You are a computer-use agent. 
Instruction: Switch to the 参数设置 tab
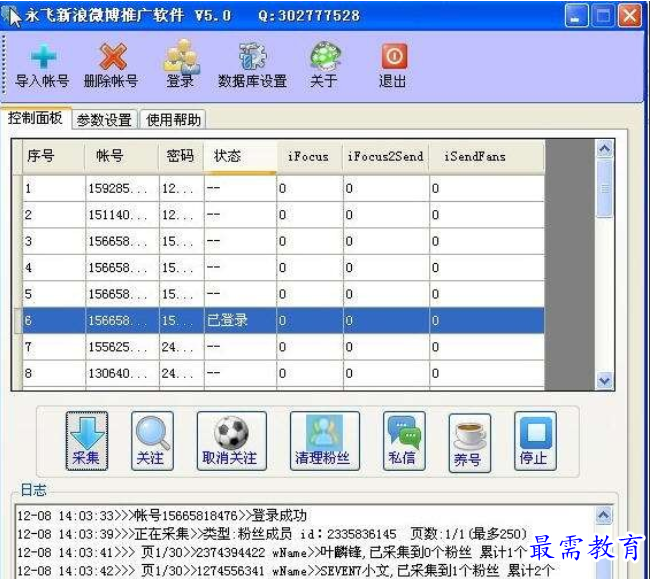coord(104,120)
